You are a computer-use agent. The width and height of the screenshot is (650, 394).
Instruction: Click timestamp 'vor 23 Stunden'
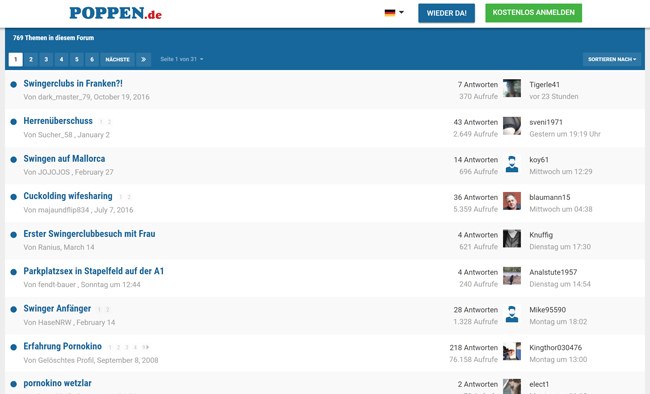coord(554,97)
